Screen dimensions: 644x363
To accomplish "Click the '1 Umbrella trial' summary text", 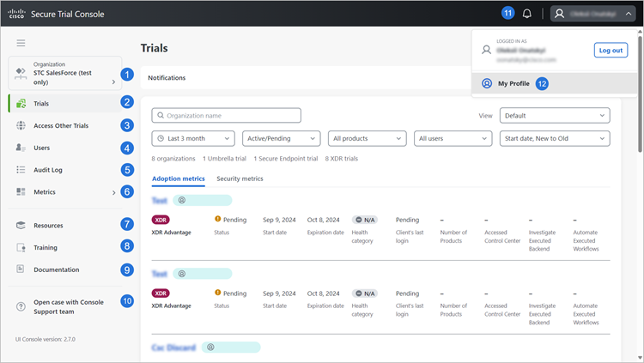I will coord(224,159).
